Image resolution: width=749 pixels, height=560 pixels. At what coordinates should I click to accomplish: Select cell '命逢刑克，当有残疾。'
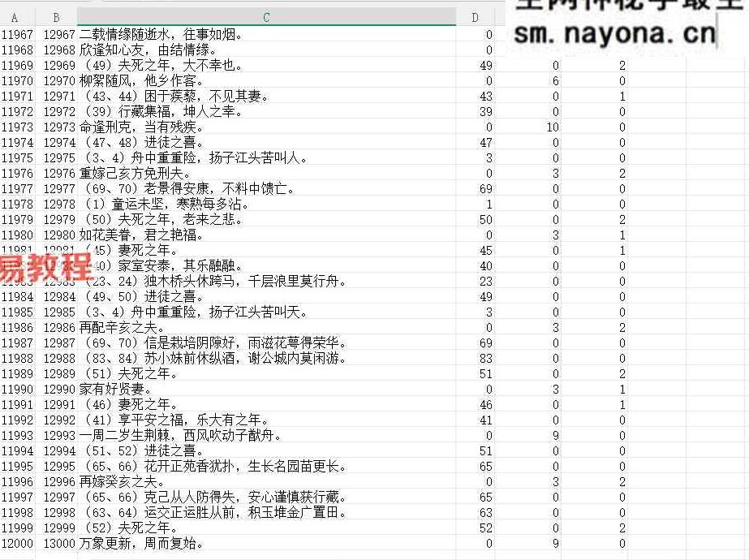(266, 127)
